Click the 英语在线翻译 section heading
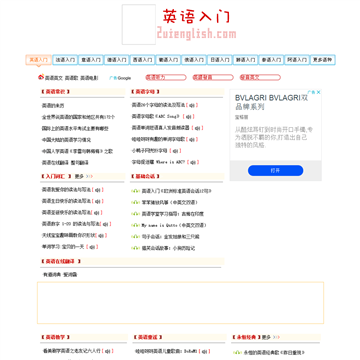This screenshot has height=360, width=360. click(61, 261)
